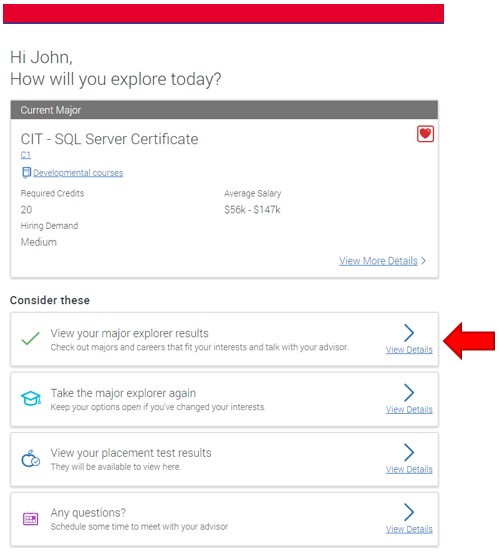This screenshot has height=553, width=500.
Task: Open the C1 link under the major title
Action: point(25,155)
